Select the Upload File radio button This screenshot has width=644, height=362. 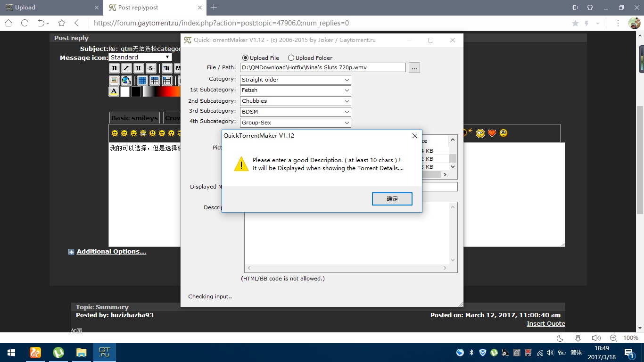click(245, 58)
